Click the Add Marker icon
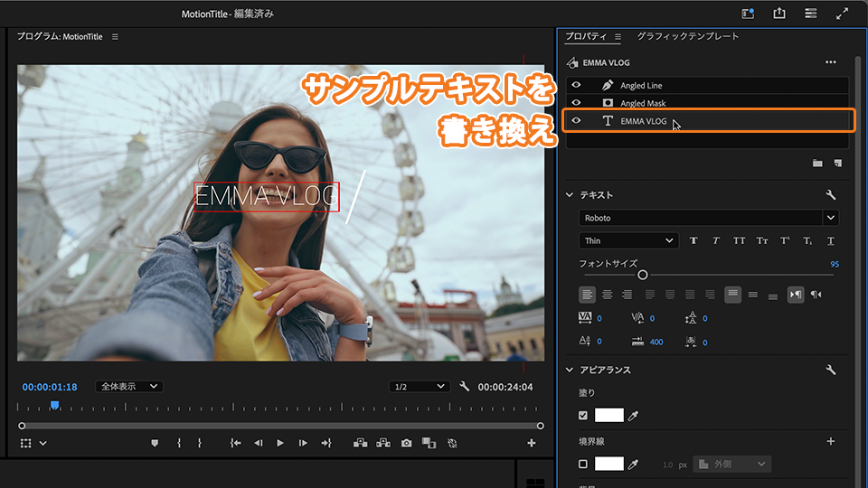The width and height of the screenshot is (868, 488). click(x=155, y=443)
